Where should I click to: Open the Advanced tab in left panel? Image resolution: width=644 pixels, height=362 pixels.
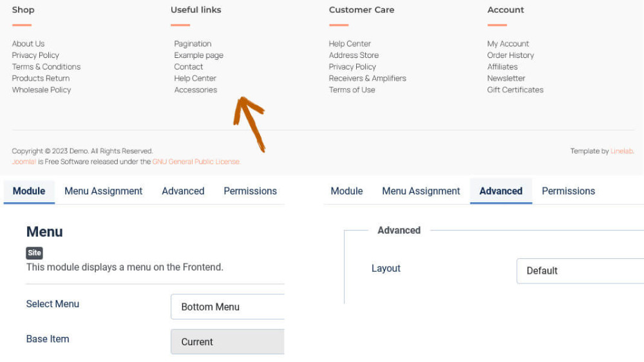[183, 191]
